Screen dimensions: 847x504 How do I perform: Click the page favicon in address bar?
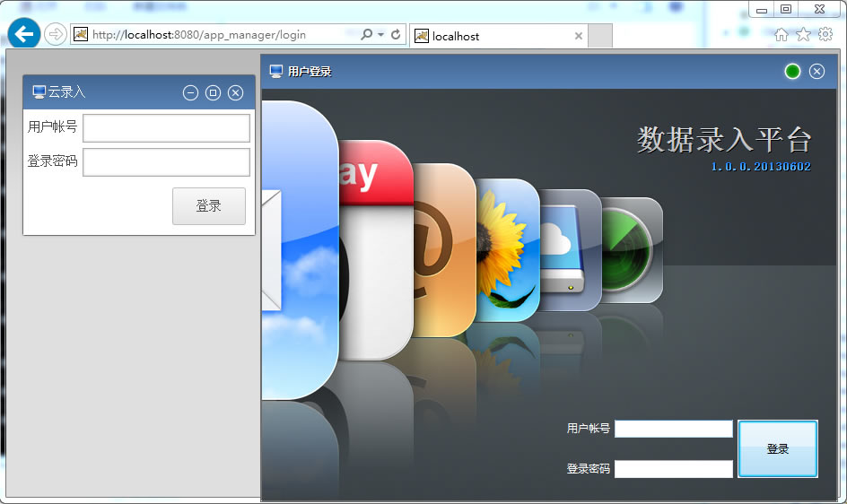pos(81,35)
